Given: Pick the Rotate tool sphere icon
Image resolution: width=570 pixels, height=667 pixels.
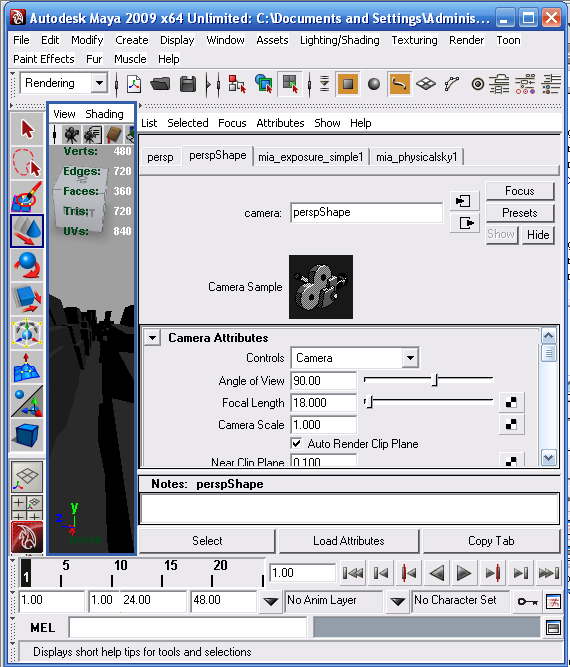Looking at the screenshot, I should point(27,265).
